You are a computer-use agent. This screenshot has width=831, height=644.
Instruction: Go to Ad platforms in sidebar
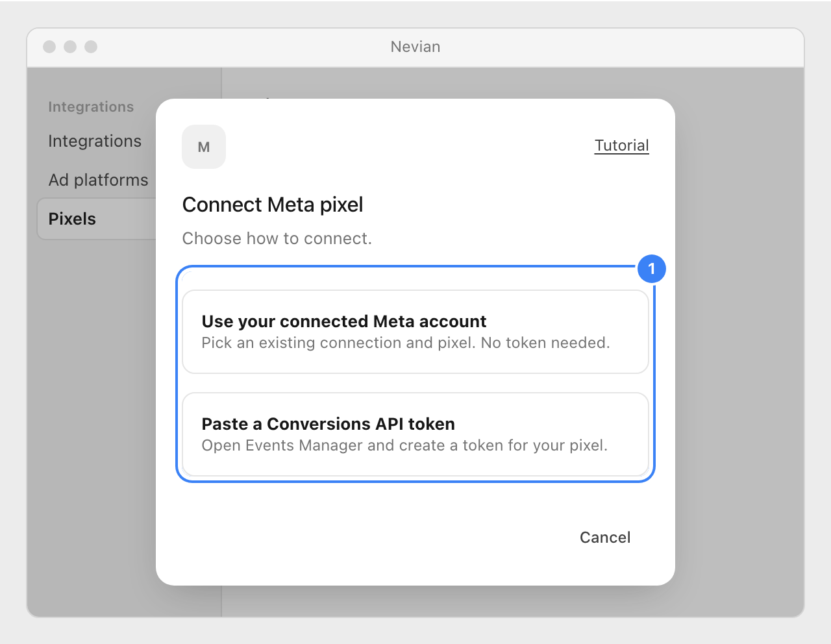98,180
